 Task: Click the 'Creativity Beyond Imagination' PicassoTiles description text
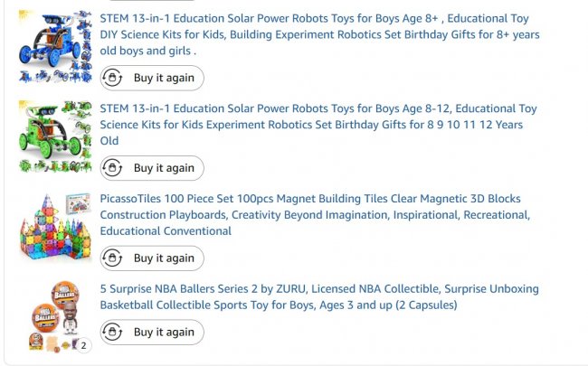pyautogui.click(x=309, y=215)
